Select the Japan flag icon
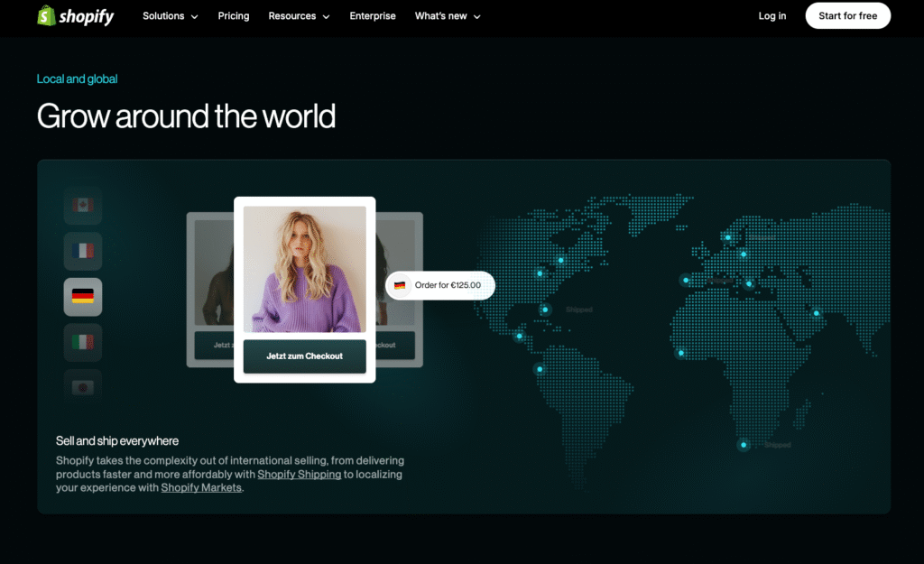924x564 pixels. pyautogui.click(x=83, y=387)
